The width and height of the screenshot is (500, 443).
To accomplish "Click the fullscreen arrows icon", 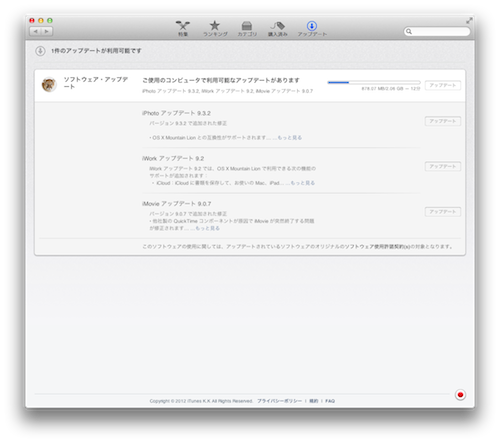I will pos(469,21).
